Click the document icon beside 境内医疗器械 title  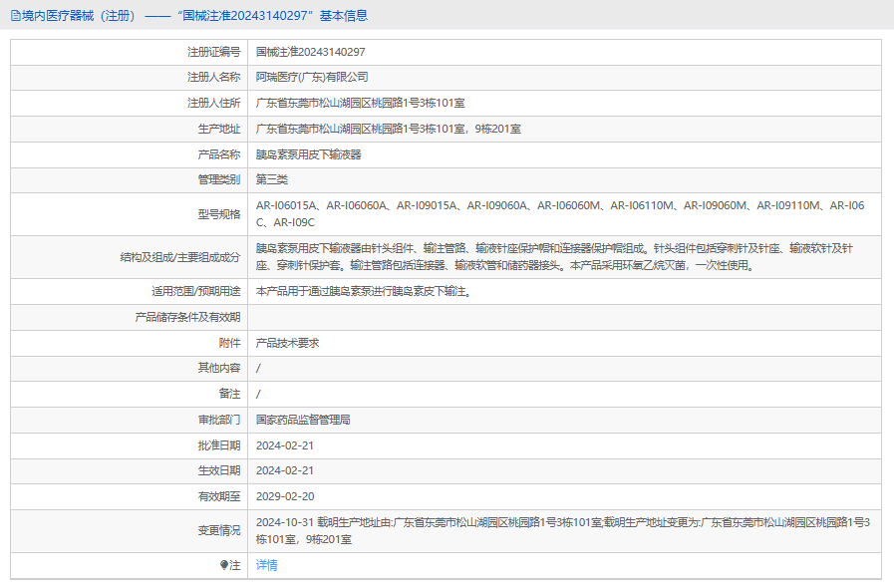click(x=15, y=16)
